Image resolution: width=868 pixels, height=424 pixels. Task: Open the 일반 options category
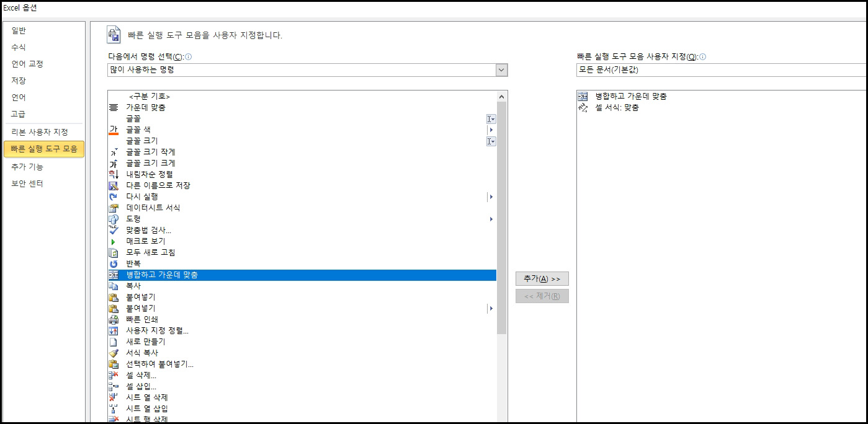click(44, 30)
